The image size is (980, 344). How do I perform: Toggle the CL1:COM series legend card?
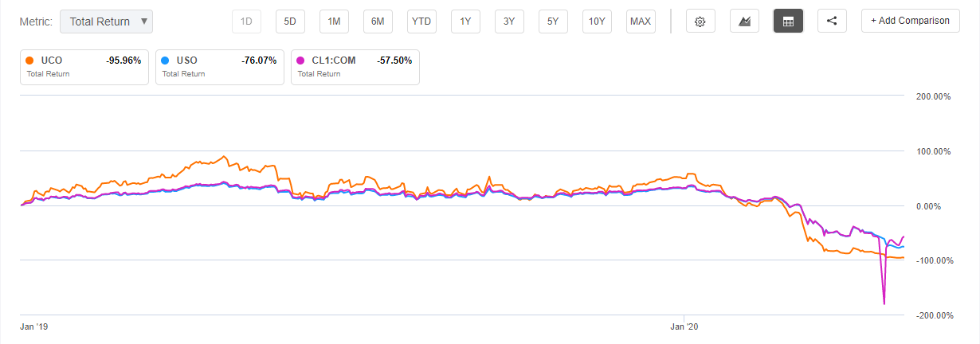(355, 67)
